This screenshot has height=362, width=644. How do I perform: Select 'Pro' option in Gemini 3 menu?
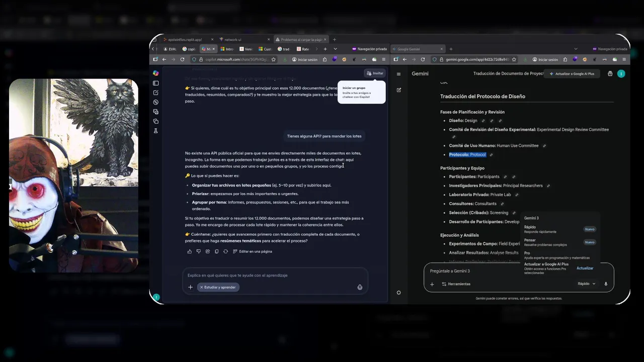(559, 255)
